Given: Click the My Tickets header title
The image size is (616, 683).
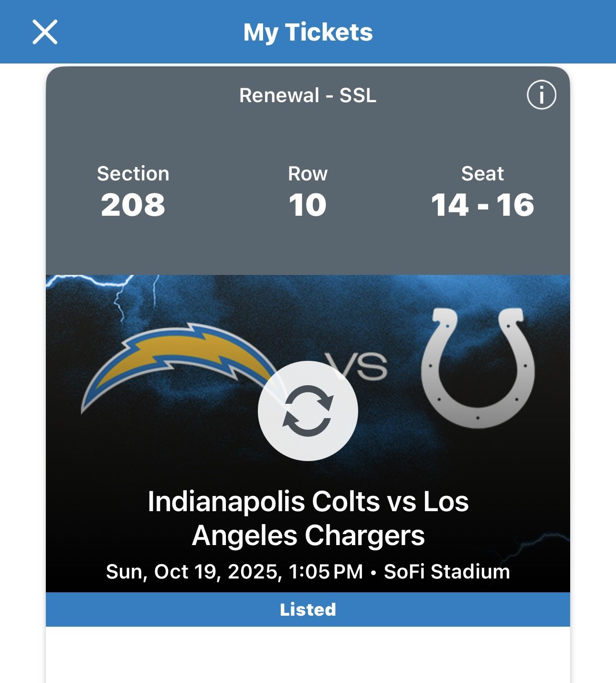Looking at the screenshot, I should click(x=308, y=32).
